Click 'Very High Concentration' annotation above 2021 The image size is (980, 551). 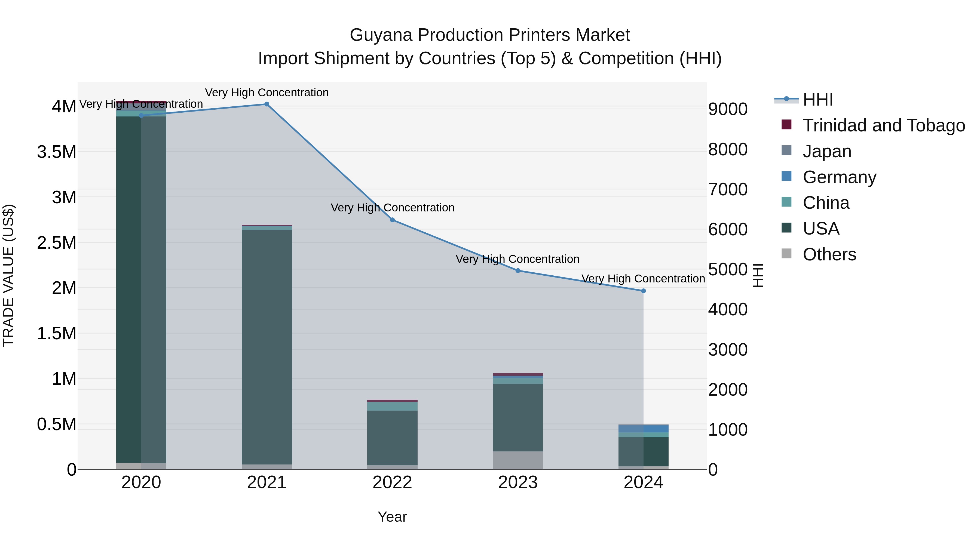[x=267, y=93]
